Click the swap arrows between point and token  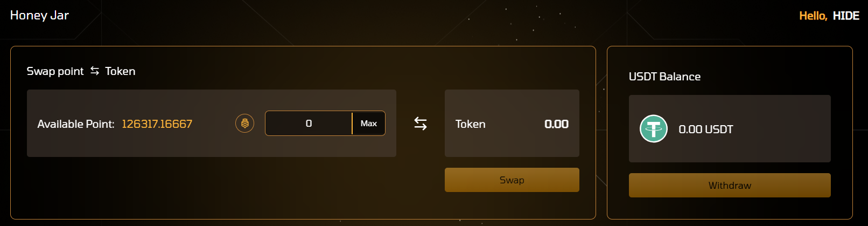tap(421, 124)
